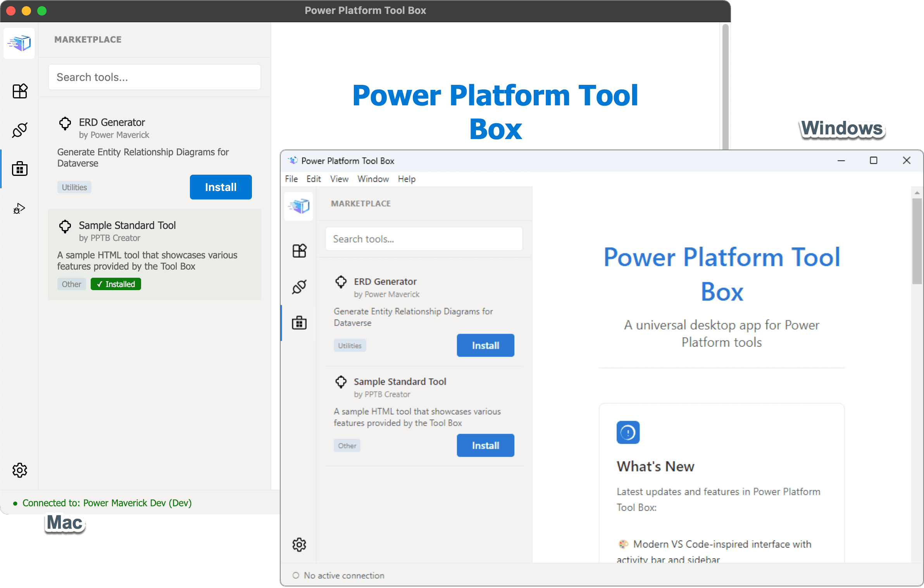
Task: Open Settings gear in Windows window
Action: [299, 545]
